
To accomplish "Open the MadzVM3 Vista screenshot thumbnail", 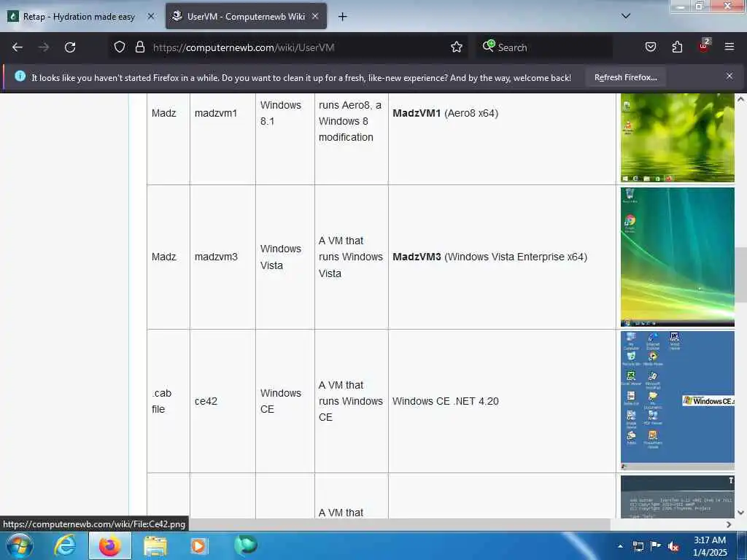I will pos(678,257).
